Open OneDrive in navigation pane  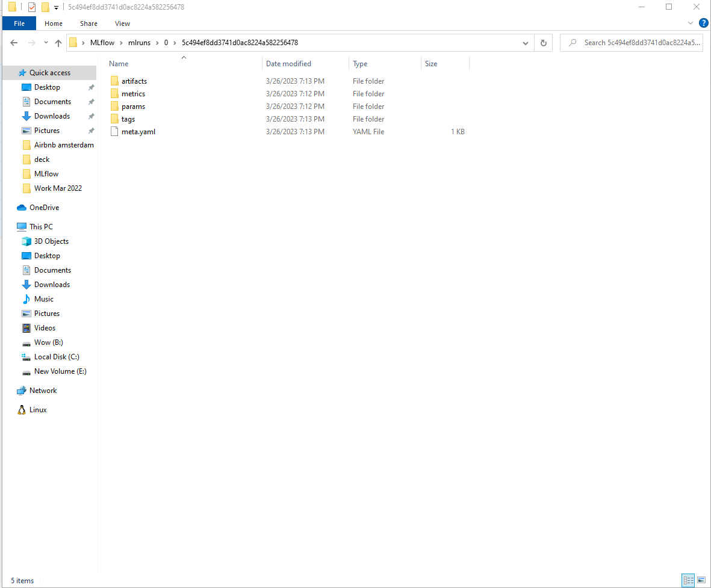pyautogui.click(x=44, y=207)
